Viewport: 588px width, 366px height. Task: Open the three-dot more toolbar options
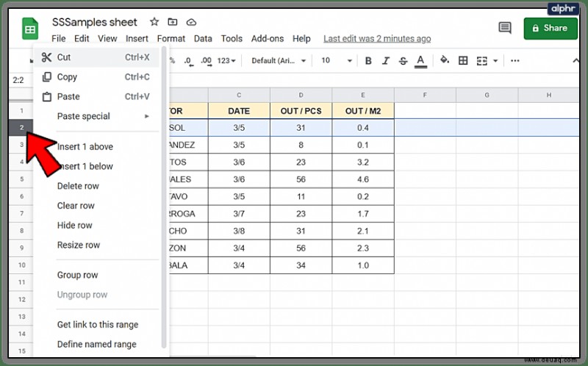tap(515, 61)
